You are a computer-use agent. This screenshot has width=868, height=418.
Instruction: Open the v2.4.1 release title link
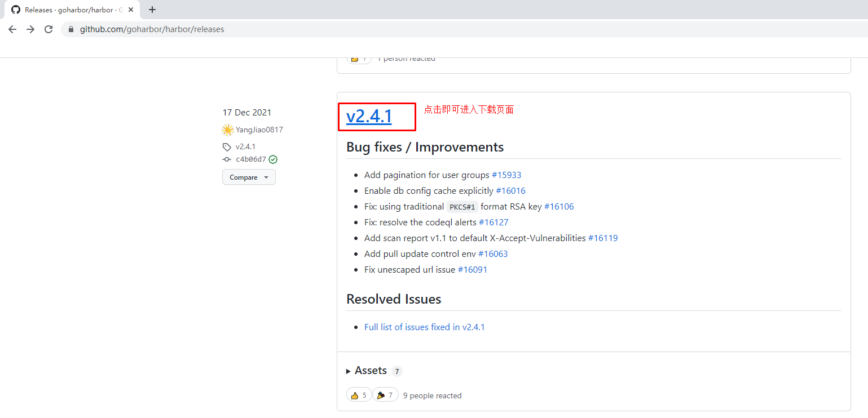pyautogui.click(x=369, y=116)
